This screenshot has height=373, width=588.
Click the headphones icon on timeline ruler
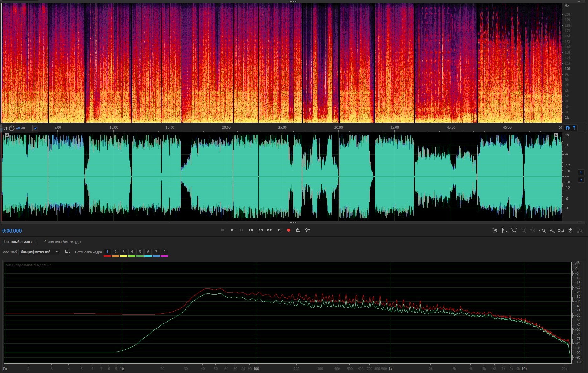click(567, 128)
